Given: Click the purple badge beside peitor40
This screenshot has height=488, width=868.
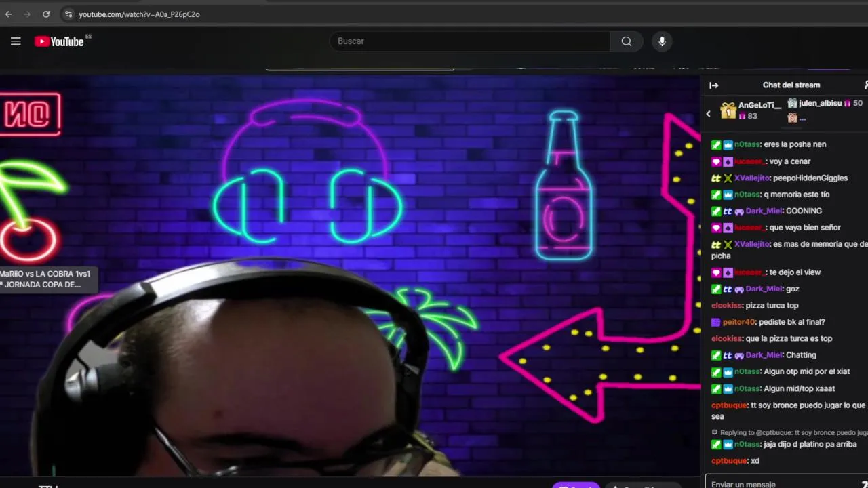Looking at the screenshot, I should point(715,323).
